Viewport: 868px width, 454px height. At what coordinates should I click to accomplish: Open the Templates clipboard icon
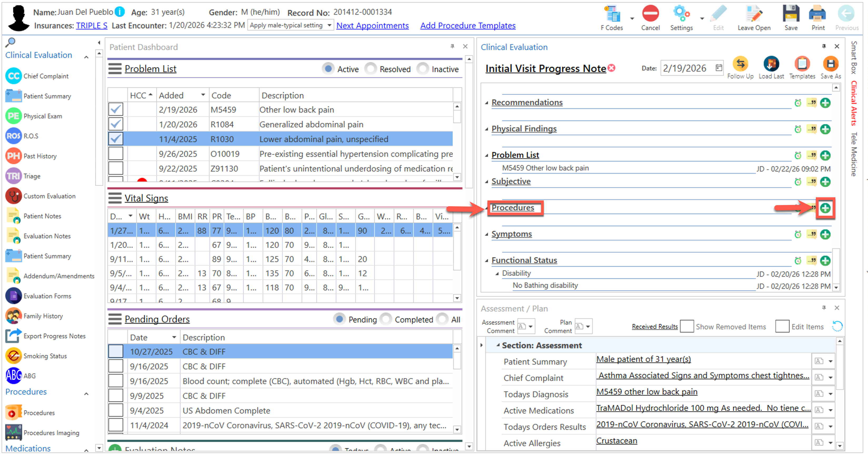[x=802, y=64]
